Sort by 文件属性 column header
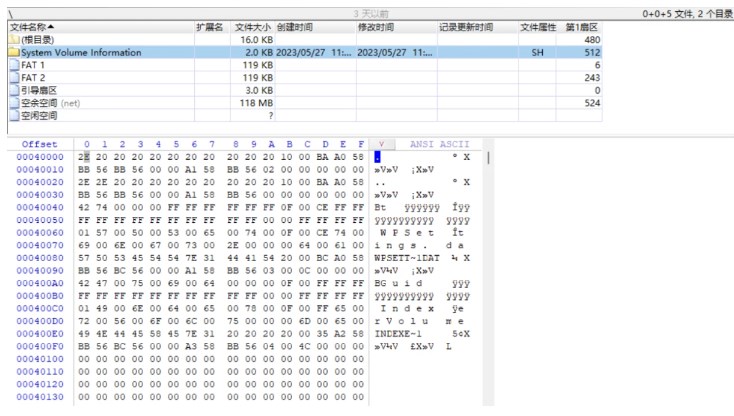Viewport: 734px width, 416px height. [537, 27]
